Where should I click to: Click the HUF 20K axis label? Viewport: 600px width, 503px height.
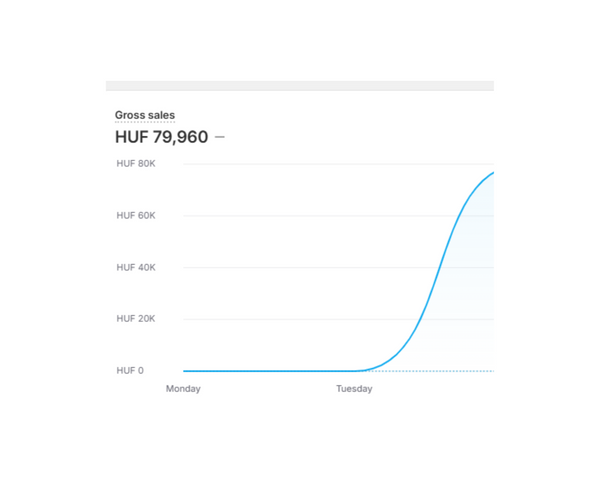click(x=136, y=319)
